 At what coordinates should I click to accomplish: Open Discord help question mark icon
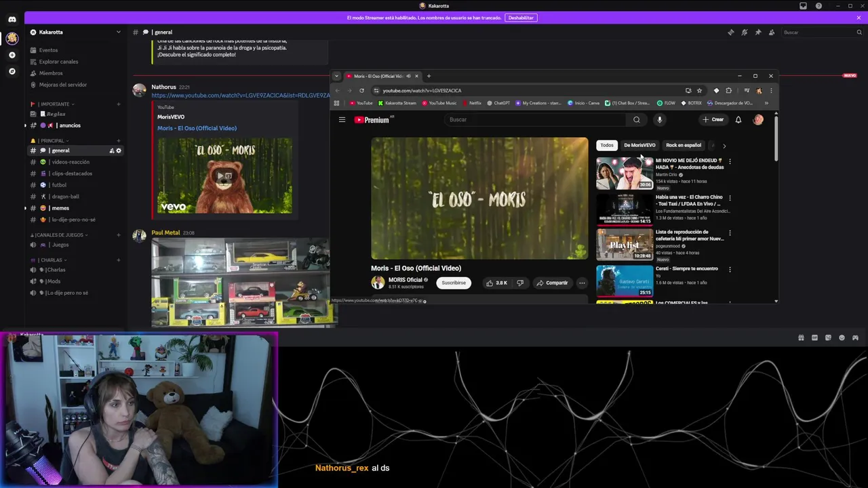coord(818,6)
